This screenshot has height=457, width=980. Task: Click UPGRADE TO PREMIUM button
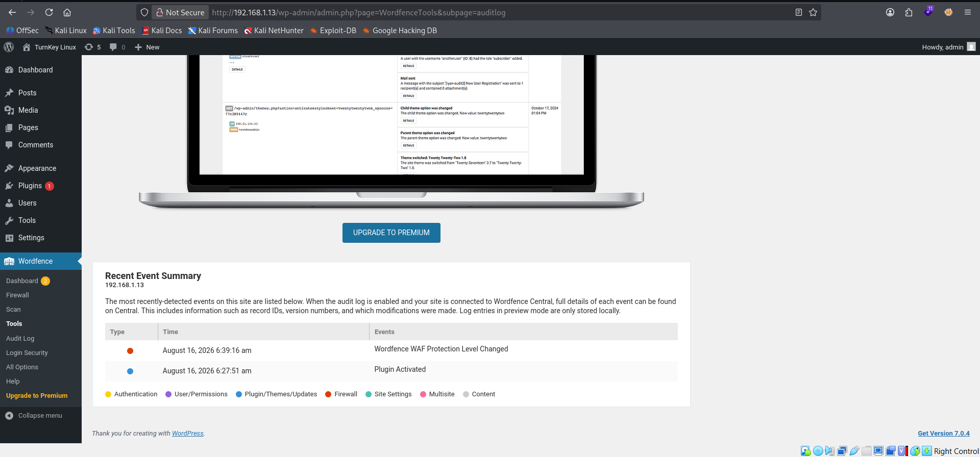[391, 233]
